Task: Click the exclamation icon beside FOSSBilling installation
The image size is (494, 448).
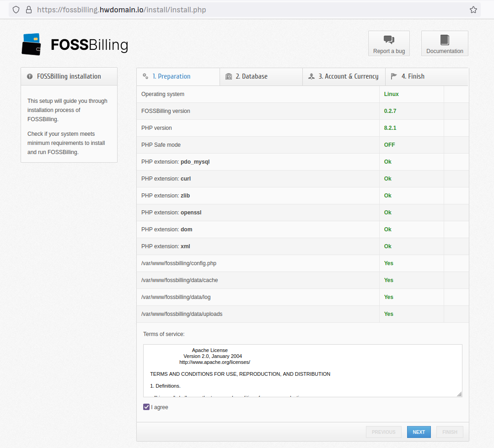Action: coord(30,76)
